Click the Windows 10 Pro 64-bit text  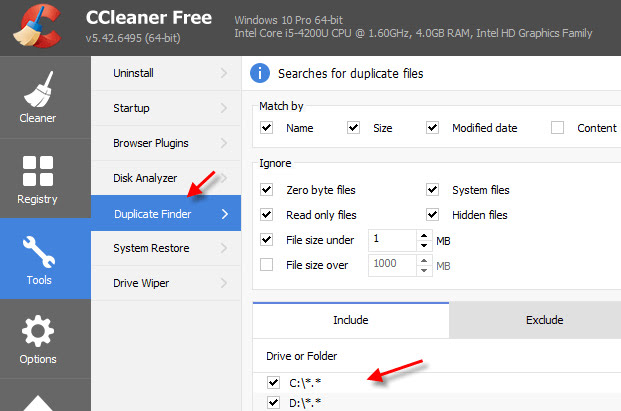[288, 20]
